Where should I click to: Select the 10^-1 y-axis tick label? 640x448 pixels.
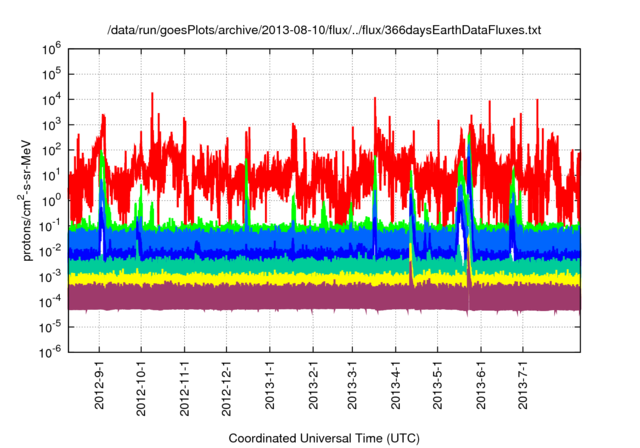(50, 226)
